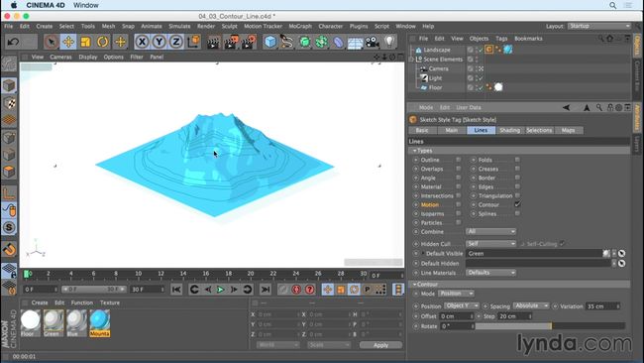Image resolution: width=644 pixels, height=363 pixels.
Task: Open the material manager Texture menu
Action: (110, 302)
